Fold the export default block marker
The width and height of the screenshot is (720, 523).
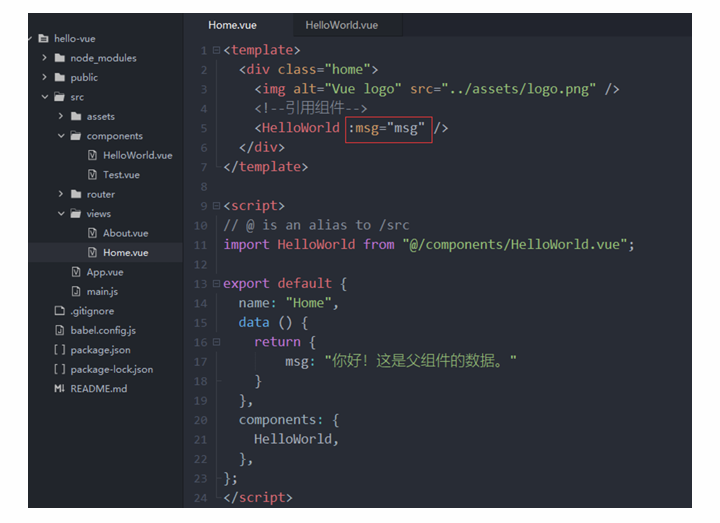pos(218,284)
